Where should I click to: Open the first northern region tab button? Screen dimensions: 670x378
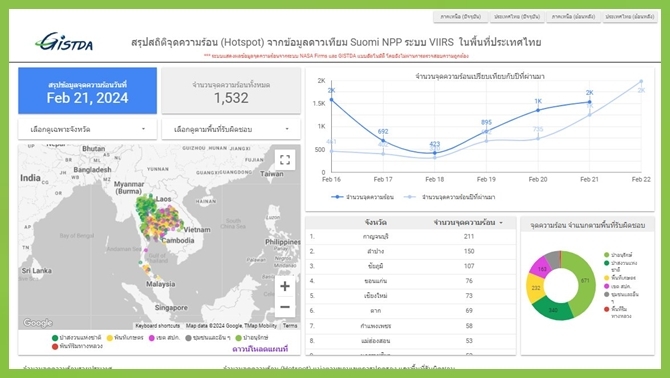tap(461, 17)
